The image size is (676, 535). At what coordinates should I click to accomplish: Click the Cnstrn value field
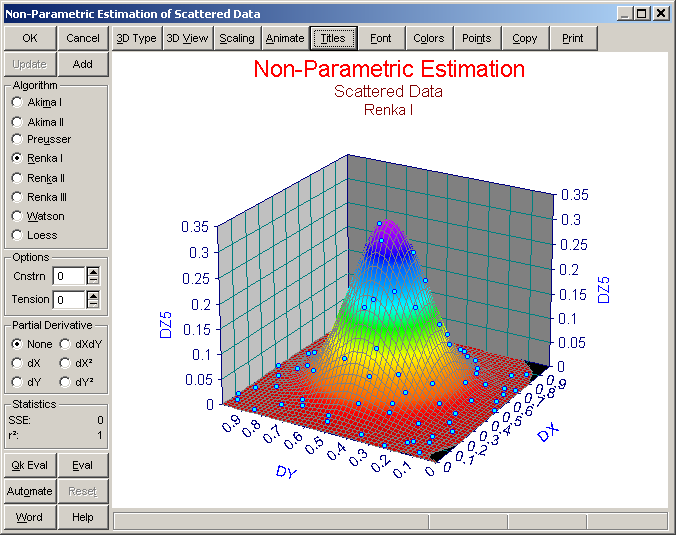click(x=69, y=276)
